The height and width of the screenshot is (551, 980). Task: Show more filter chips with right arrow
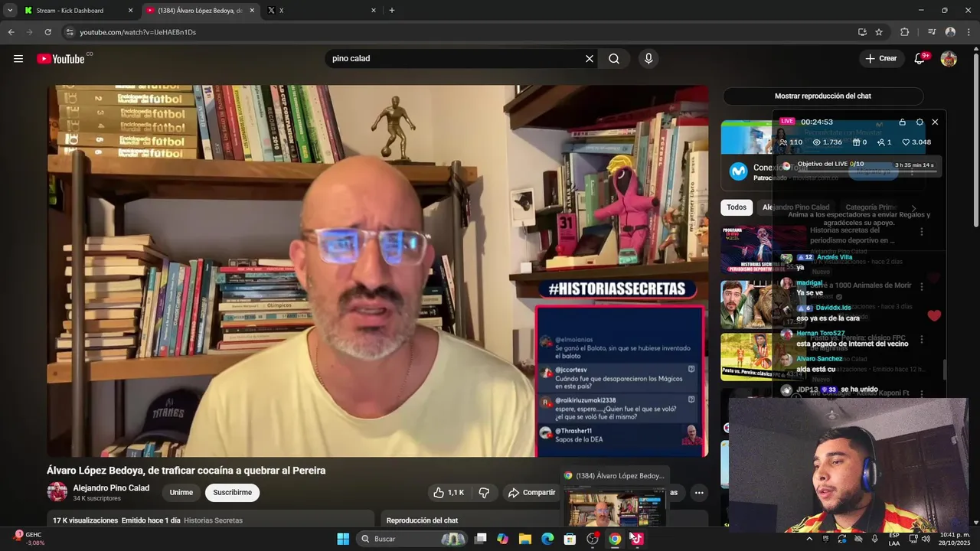913,208
